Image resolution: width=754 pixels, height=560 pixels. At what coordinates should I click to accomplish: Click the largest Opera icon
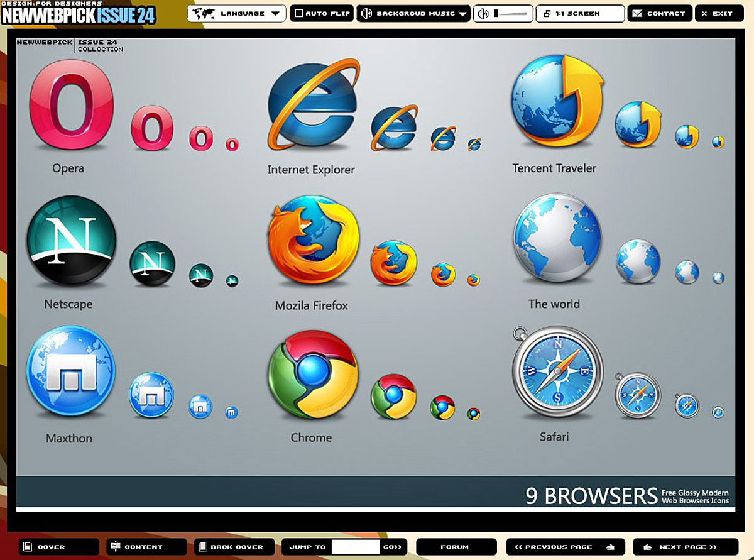pos(72,105)
